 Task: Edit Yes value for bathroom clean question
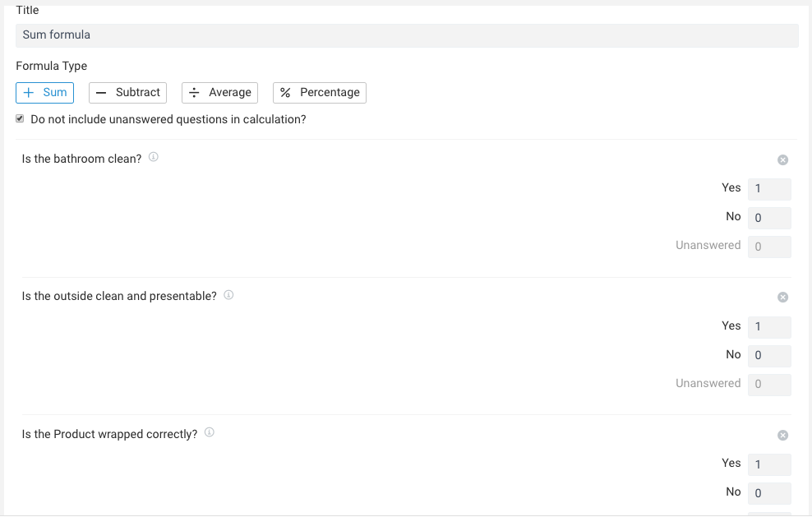769,189
